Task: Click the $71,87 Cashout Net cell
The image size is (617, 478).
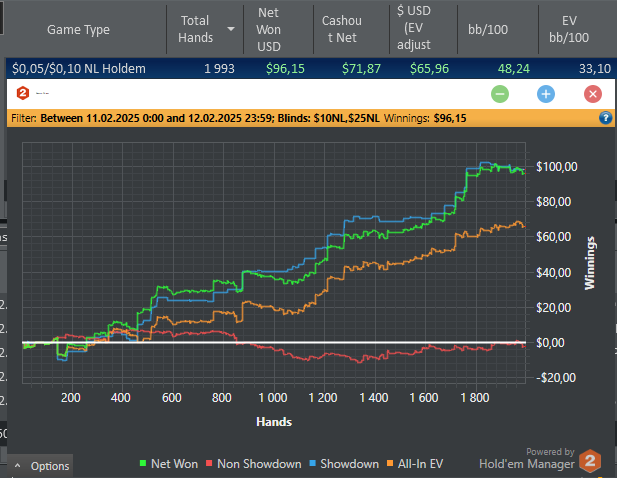Action: pos(361,69)
